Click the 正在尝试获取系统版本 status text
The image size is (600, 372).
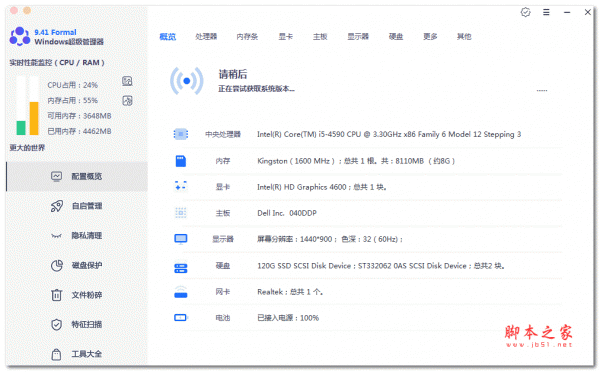[x=256, y=89]
